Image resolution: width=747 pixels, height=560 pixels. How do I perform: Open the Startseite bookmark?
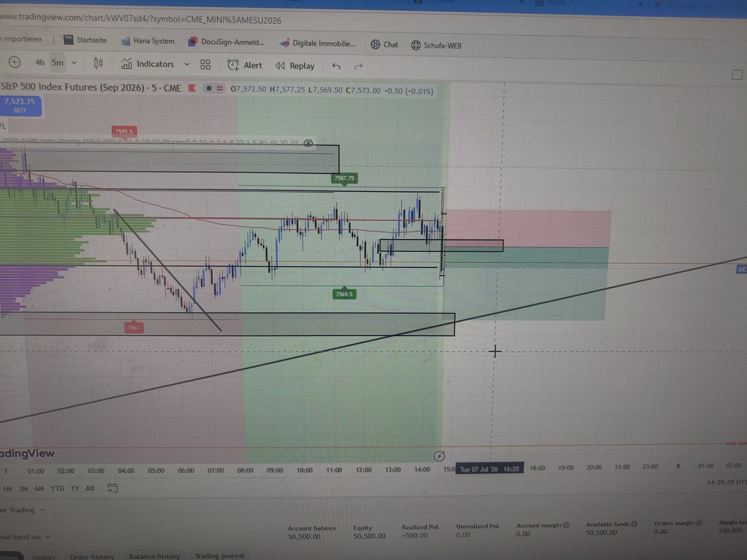click(x=85, y=40)
